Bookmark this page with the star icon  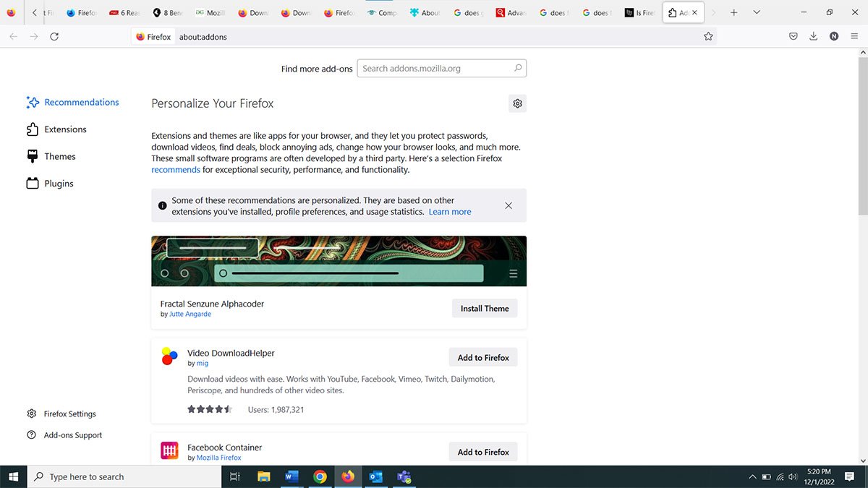pos(708,35)
